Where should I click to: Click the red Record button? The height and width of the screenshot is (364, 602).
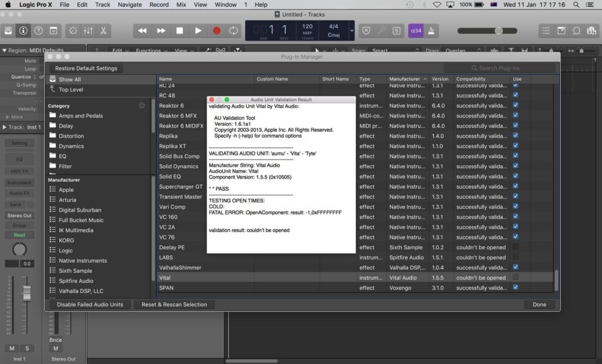coord(216,31)
